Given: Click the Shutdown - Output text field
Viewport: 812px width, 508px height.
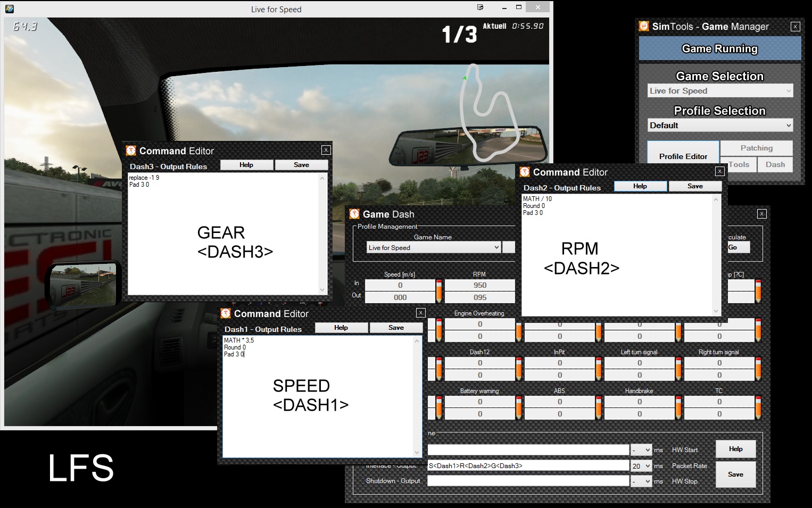Looking at the screenshot, I should (x=528, y=481).
